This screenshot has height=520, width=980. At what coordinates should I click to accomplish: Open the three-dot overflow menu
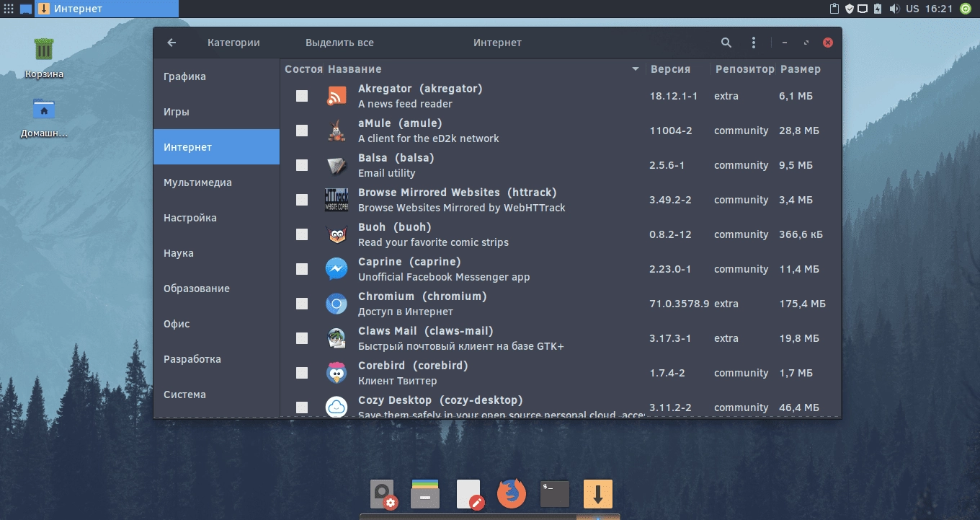pyautogui.click(x=753, y=43)
